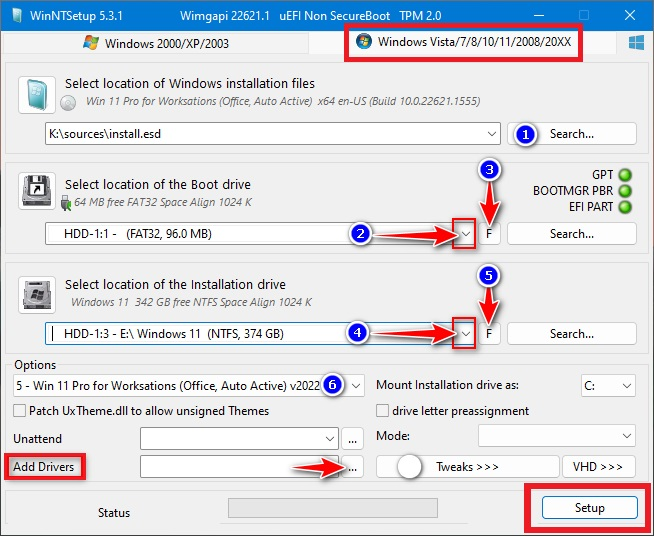
Task: Click 'Windows 11 342 GB free NTFS' info text
Action: tap(191, 302)
